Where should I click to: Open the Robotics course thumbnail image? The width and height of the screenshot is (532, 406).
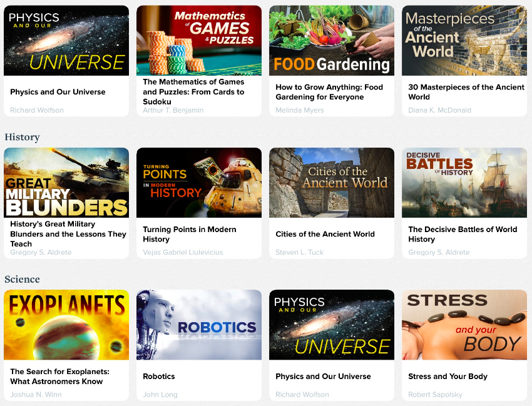[199, 325]
